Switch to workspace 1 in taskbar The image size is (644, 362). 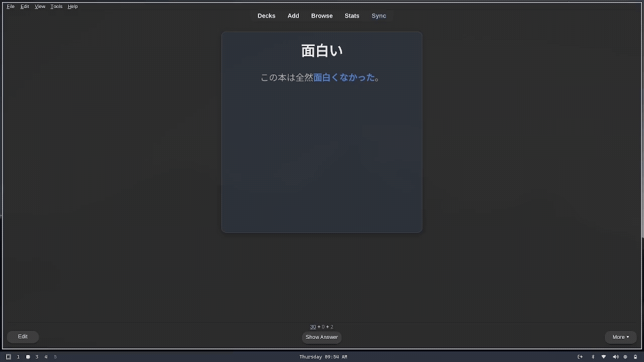(18, 357)
